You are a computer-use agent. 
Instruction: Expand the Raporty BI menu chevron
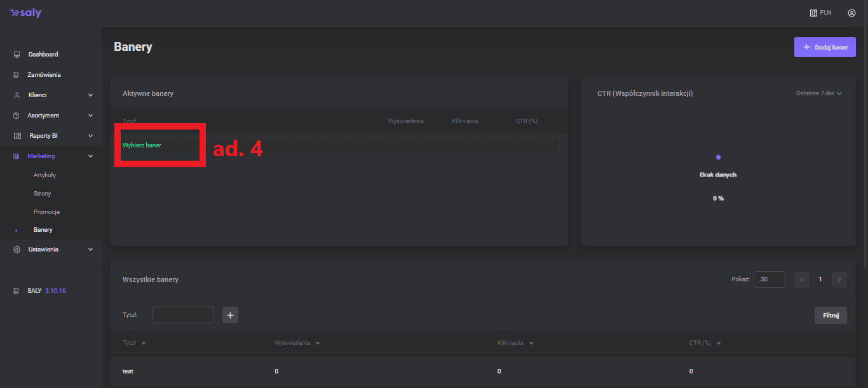[x=90, y=136]
